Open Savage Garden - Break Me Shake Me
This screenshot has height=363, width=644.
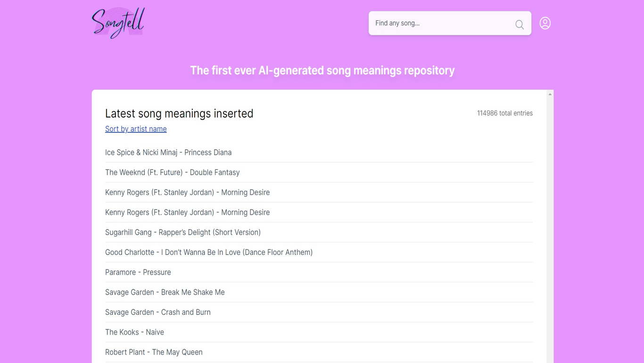(x=165, y=292)
